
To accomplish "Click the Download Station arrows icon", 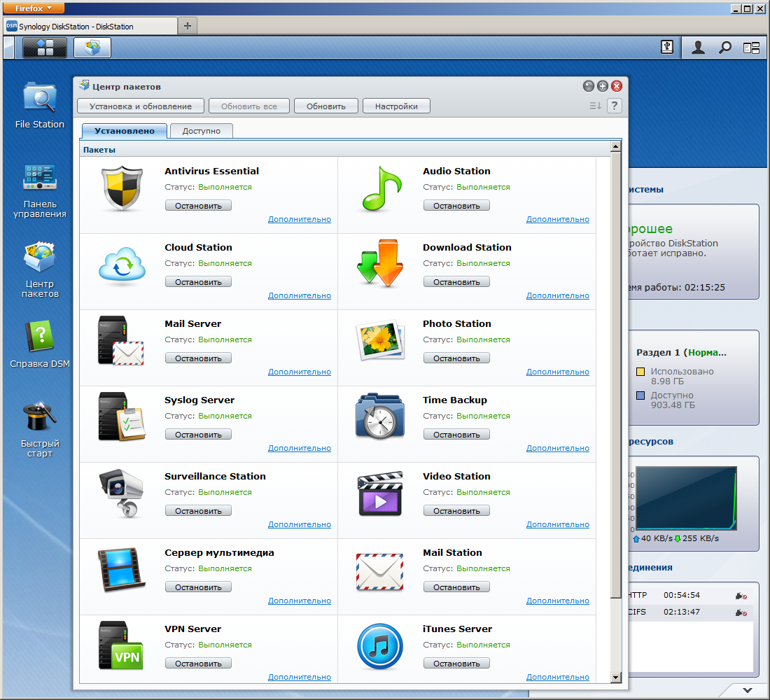I will [380, 263].
